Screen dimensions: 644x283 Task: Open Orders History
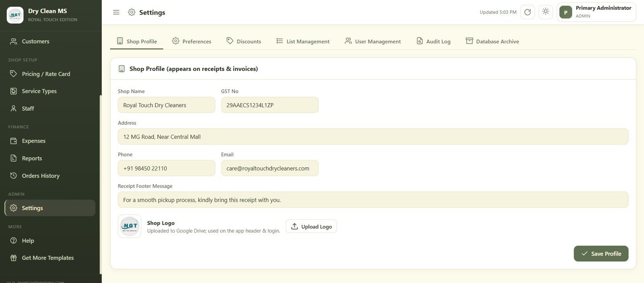[x=50, y=176]
